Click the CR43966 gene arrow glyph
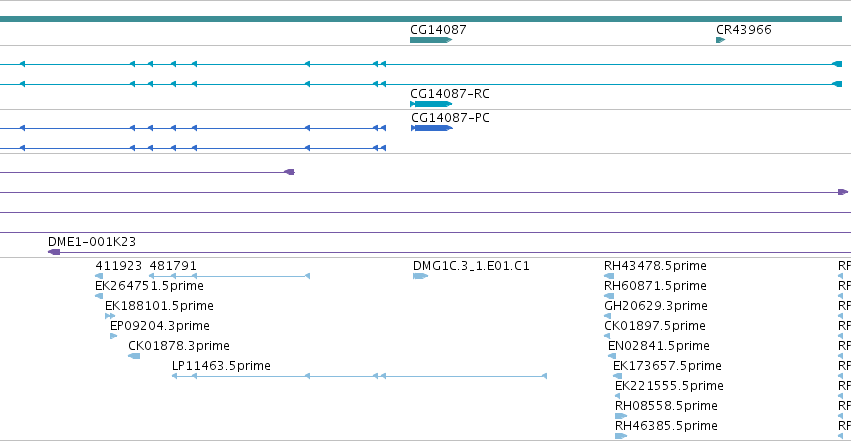Screen dimensions: 851x441 click(720, 40)
